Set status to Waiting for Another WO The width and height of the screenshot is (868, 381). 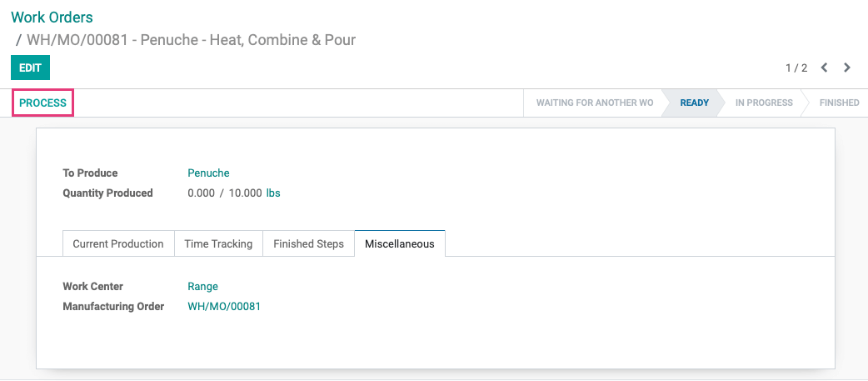click(595, 103)
